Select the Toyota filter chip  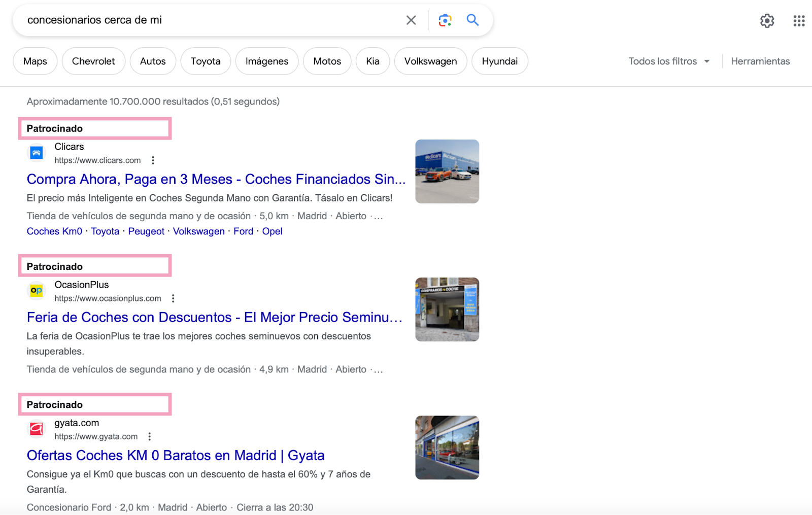click(206, 61)
